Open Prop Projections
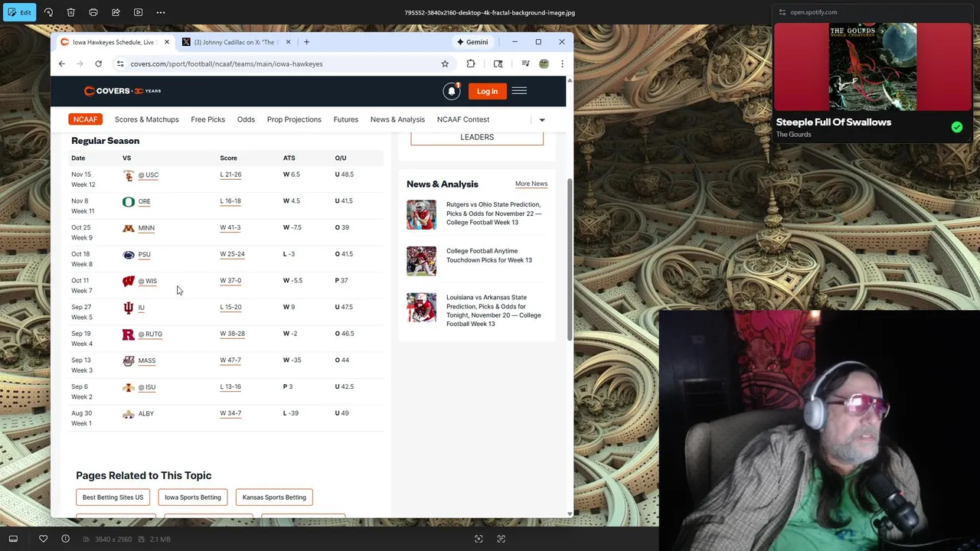Image resolution: width=980 pixels, height=551 pixels. point(294,119)
